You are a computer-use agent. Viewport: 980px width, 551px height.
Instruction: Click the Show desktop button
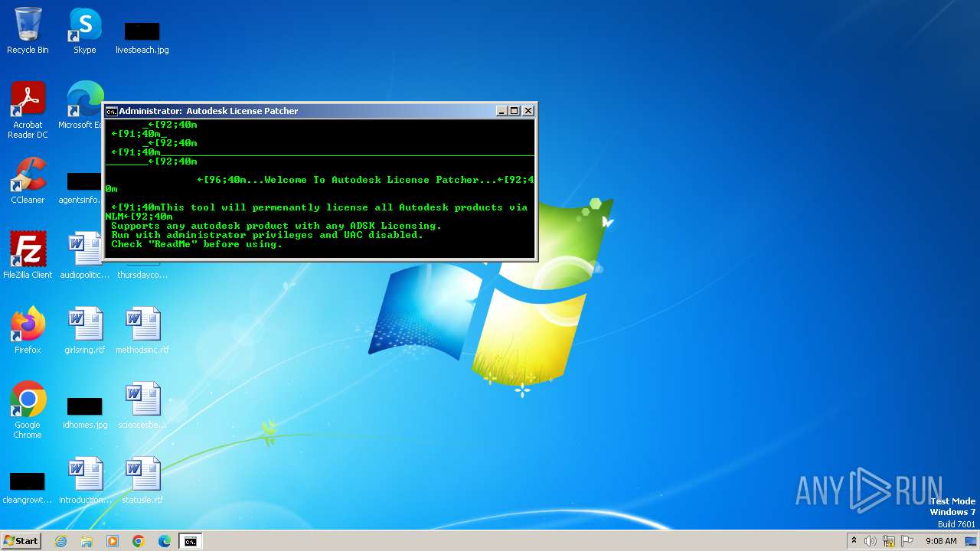click(x=972, y=541)
